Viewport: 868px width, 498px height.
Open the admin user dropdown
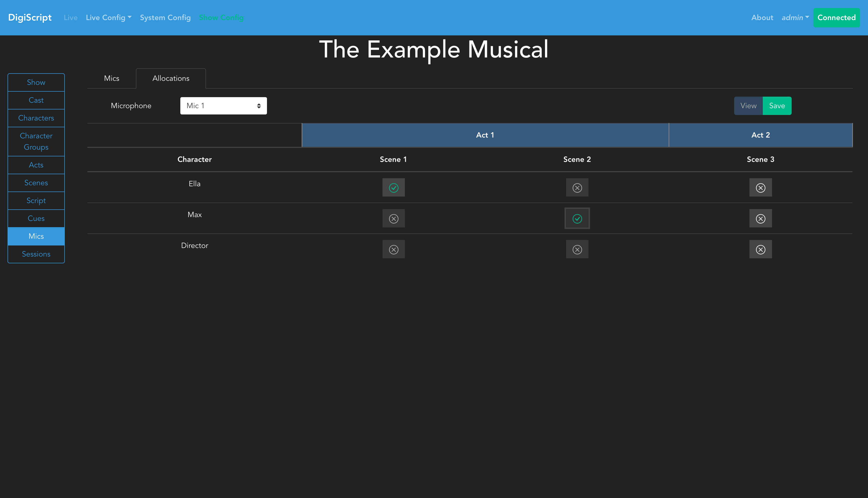795,17
